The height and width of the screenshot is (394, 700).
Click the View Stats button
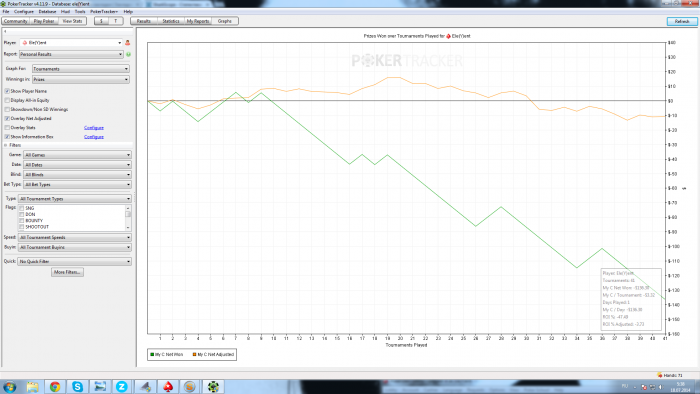click(x=72, y=21)
